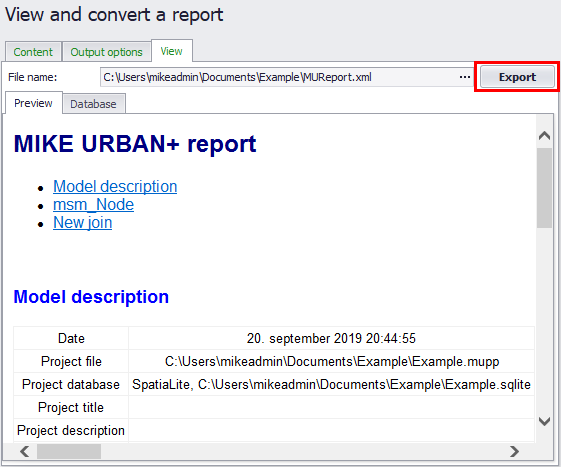Click the SpatiaLite Example.sqlite path cell

pyautogui.click(x=331, y=384)
